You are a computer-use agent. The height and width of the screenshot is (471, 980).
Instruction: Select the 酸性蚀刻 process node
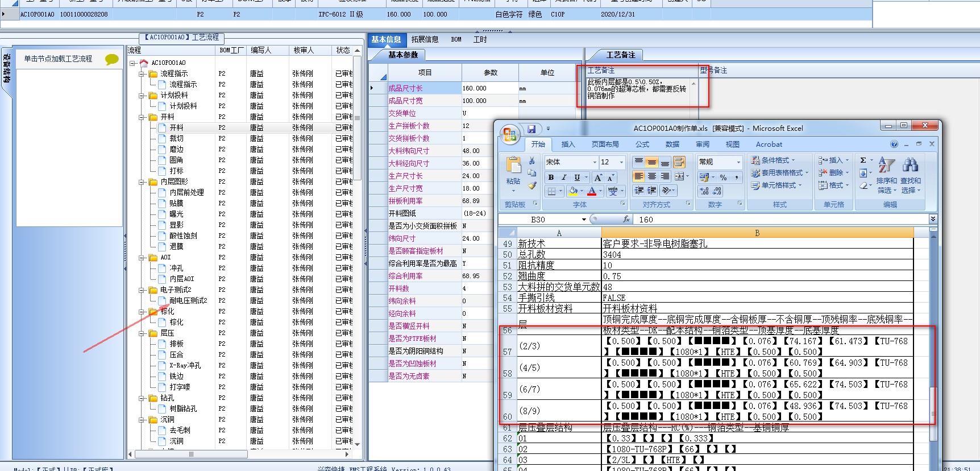[183, 236]
